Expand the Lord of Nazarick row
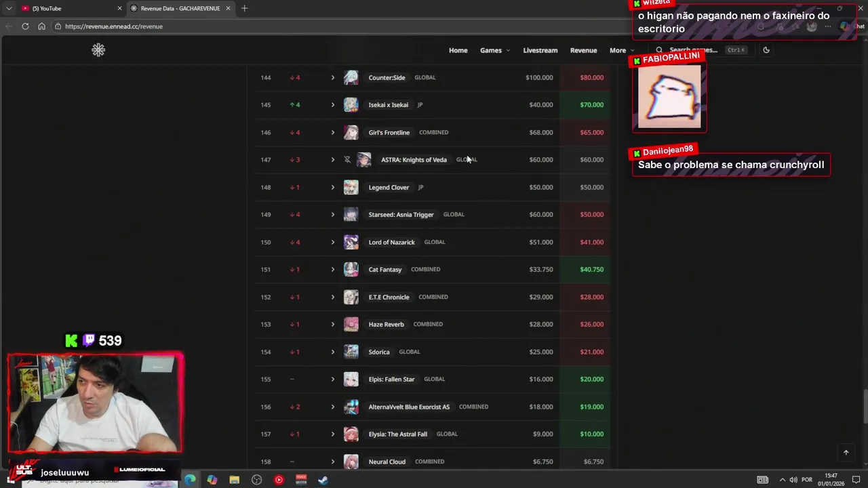The height and width of the screenshot is (488, 868). (332, 242)
